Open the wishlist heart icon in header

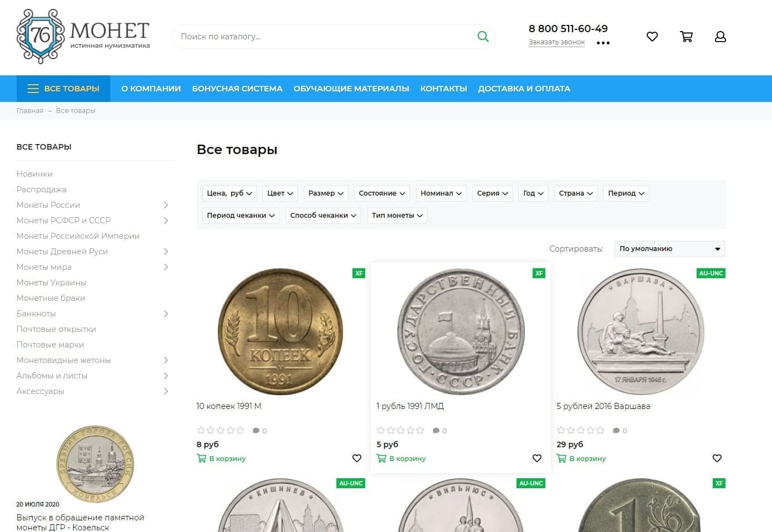pos(652,37)
